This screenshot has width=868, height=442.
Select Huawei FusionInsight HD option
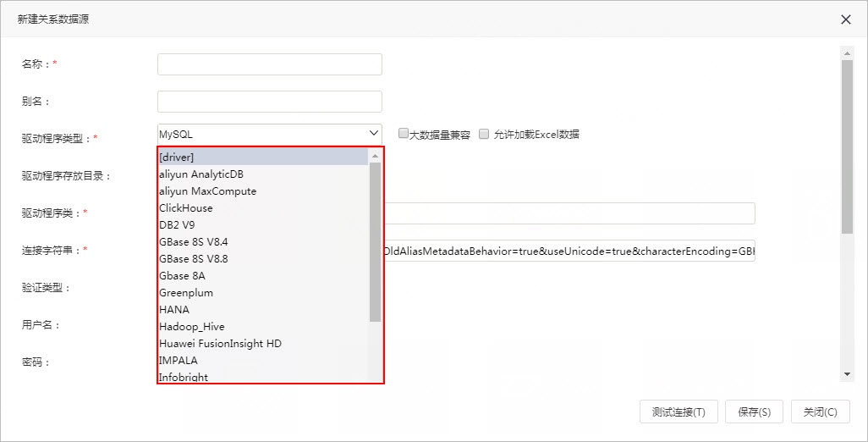click(x=263, y=344)
